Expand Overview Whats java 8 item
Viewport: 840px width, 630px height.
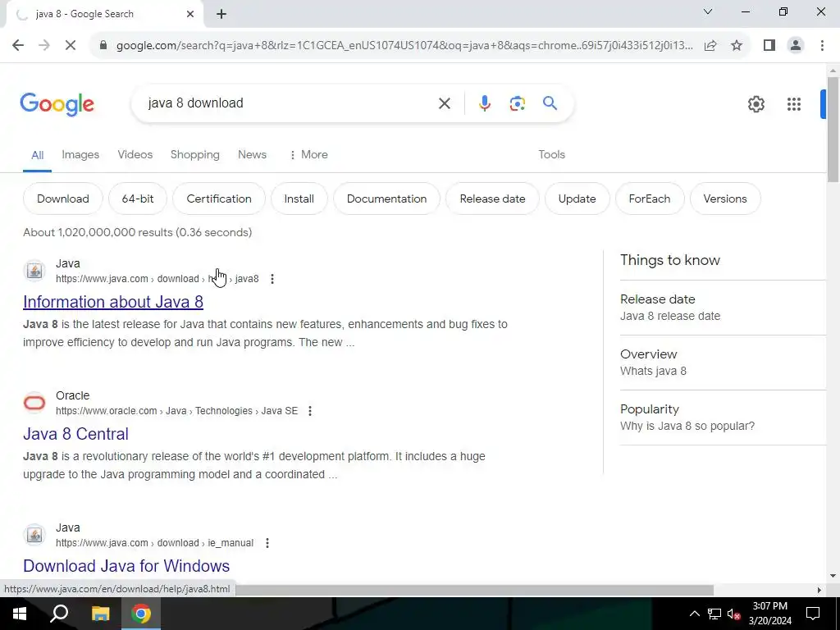723,363
